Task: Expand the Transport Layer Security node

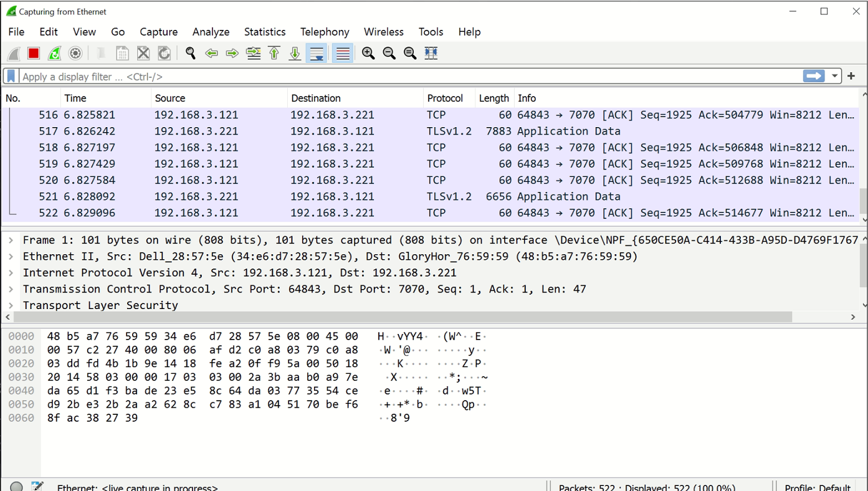Action: click(x=11, y=305)
